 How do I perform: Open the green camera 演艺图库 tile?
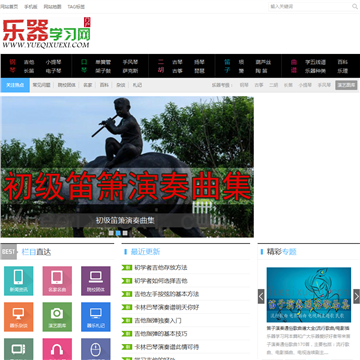pos(57,317)
